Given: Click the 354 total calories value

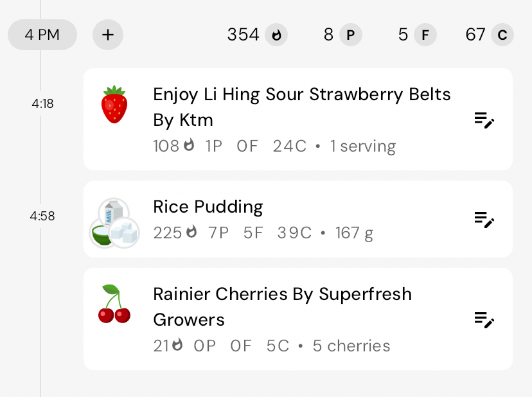Looking at the screenshot, I should tap(244, 35).
